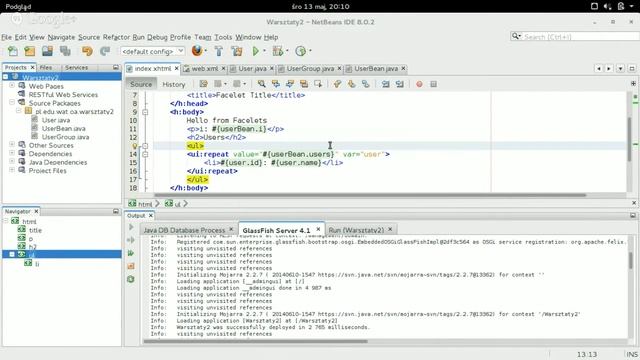Viewport: 640px width, 360px height.
Task: Click Find Previous Occurrence icon
Action: 276,84
